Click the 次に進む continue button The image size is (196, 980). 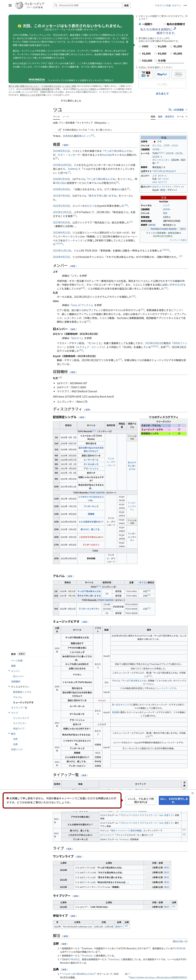click(162, 84)
